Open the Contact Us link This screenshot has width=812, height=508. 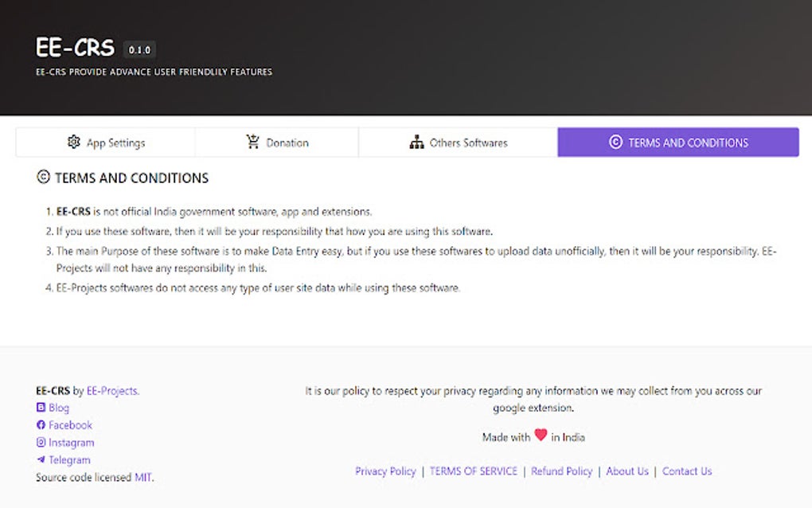click(x=686, y=471)
